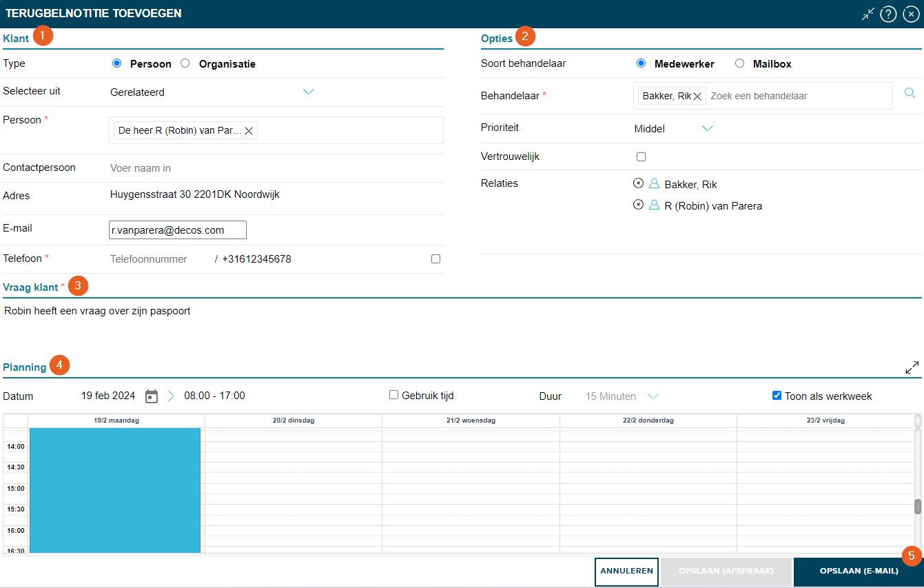Click the 15:00 time row label
The height and width of the screenshot is (588, 924).
15,489
